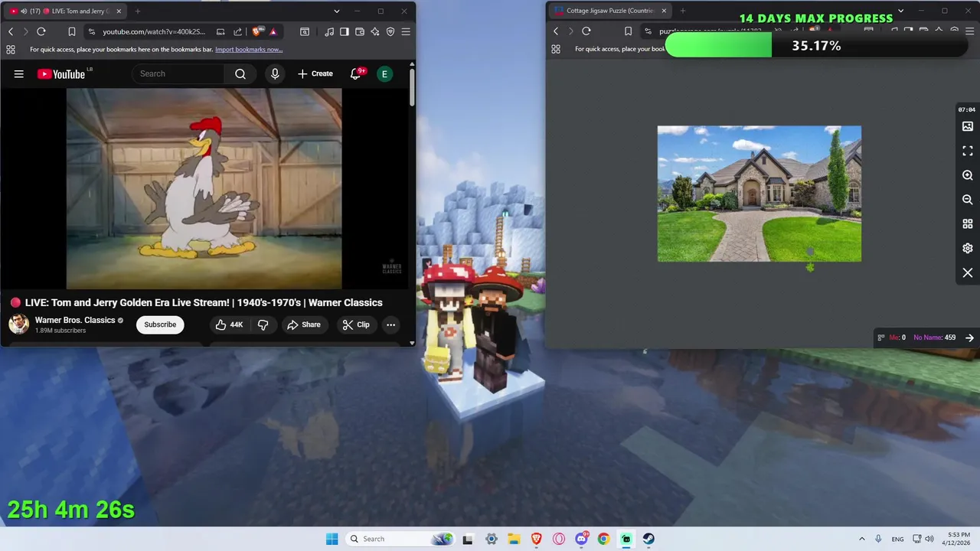This screenshot has height=551, width=980.
Task: Open the Warner Bros. Classics channel avatar
Action: click(x=19, y=324)
